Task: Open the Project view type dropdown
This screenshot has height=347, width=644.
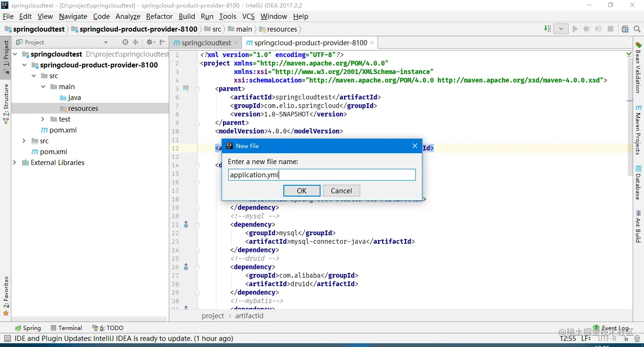Action: coord(106,42)
